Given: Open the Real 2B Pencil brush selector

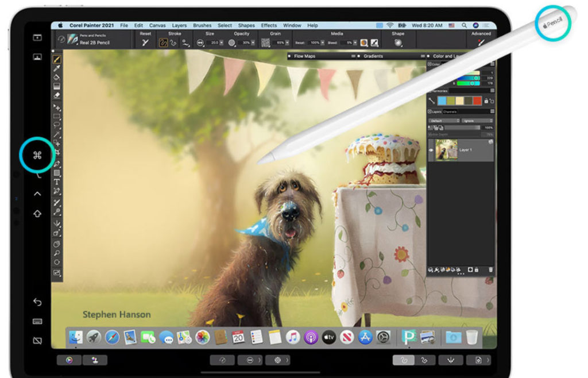Looking at the screenshot, I should coord(88,39).
